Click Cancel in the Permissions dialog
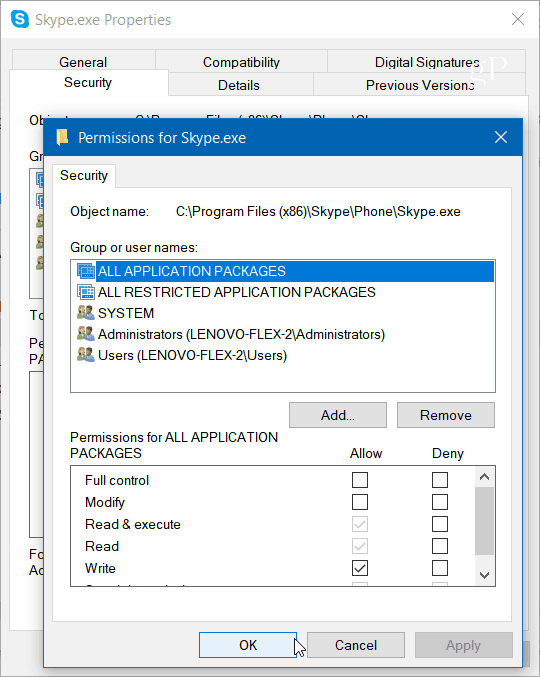Screen dimensions: 540x677 click(x=356, y=645)
